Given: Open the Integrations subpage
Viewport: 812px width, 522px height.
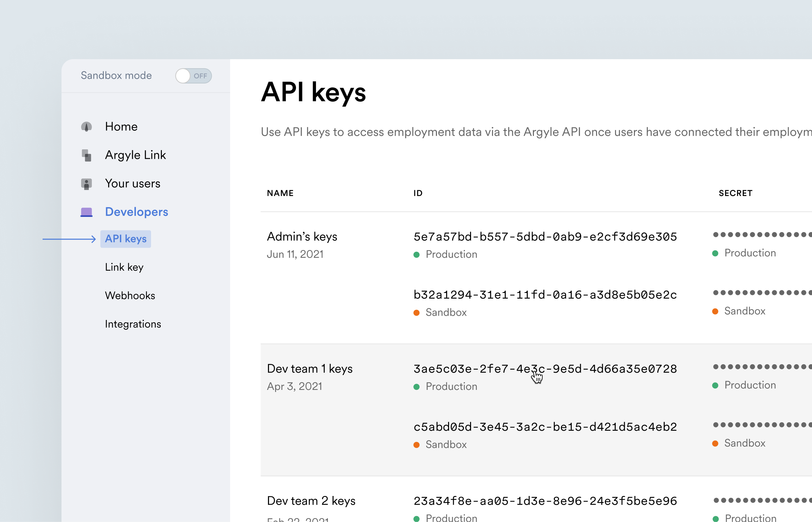Looking at the screenshot, I should [133, 324].
